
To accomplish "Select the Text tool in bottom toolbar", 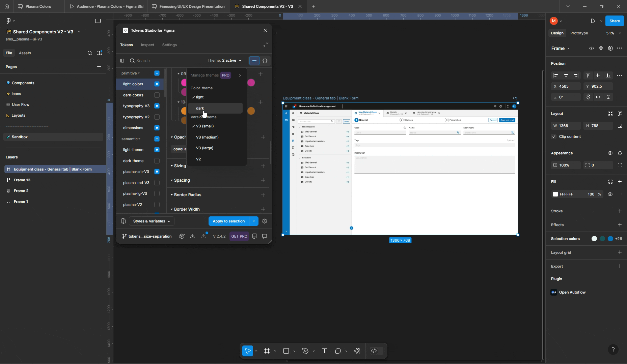I will [324, 351].
